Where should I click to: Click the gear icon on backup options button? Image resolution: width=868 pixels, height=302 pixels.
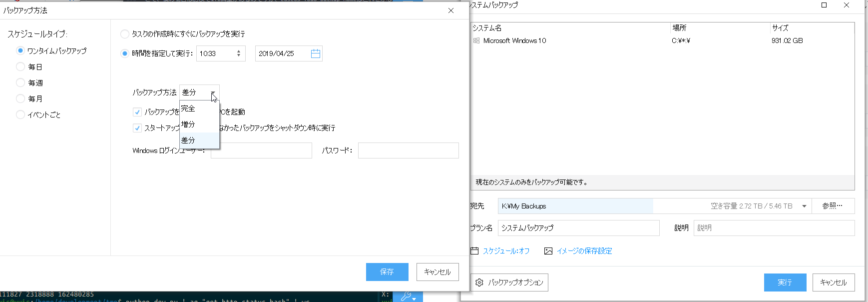[479, 282]
